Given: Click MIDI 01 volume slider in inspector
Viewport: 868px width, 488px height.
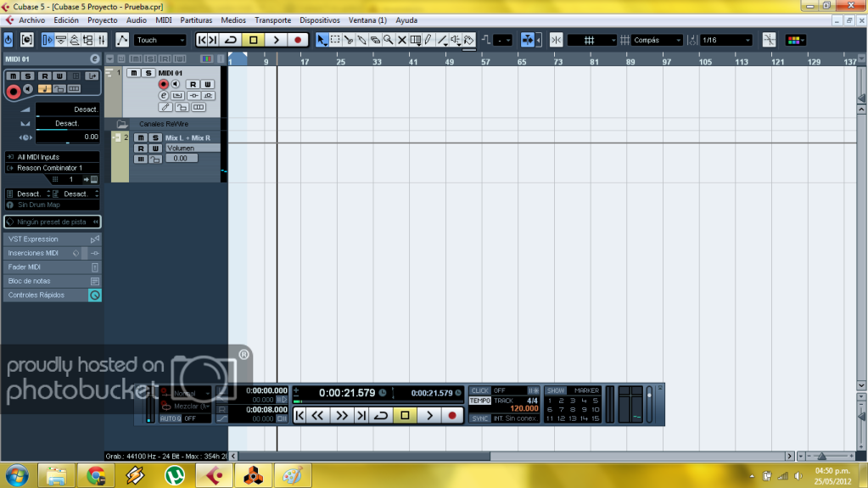Looking at the screenshot, I should click(68, 109).
